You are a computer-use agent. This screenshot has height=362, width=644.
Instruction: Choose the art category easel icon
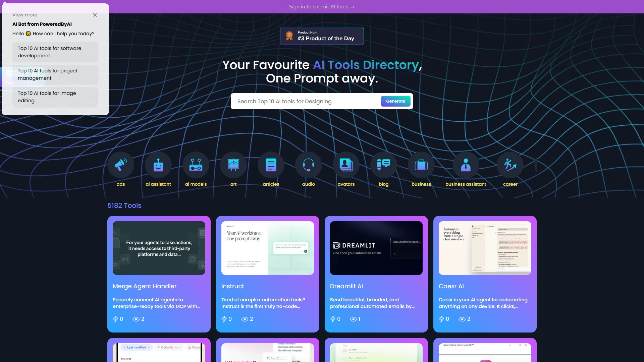(233, 165)
